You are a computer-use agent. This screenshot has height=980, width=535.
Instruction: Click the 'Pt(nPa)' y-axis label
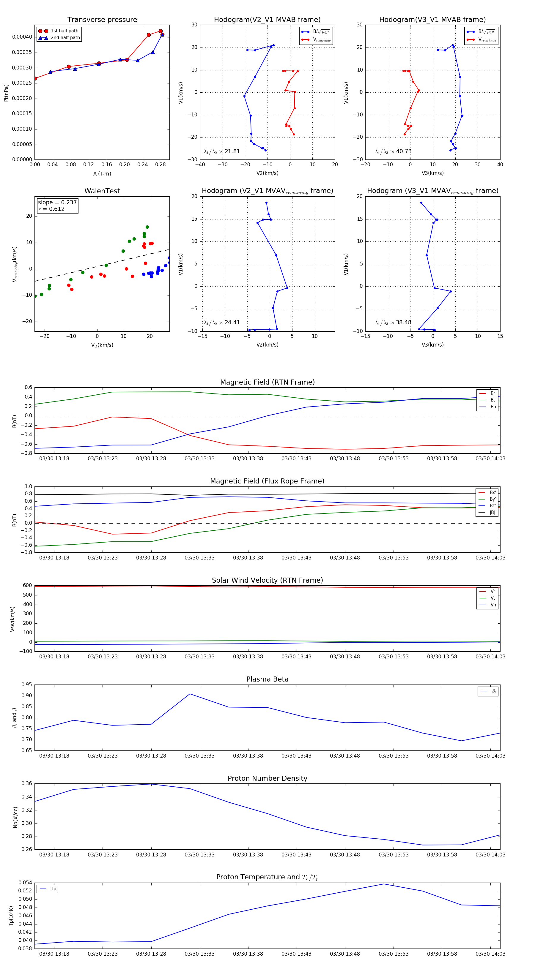(x=6, y=93)
